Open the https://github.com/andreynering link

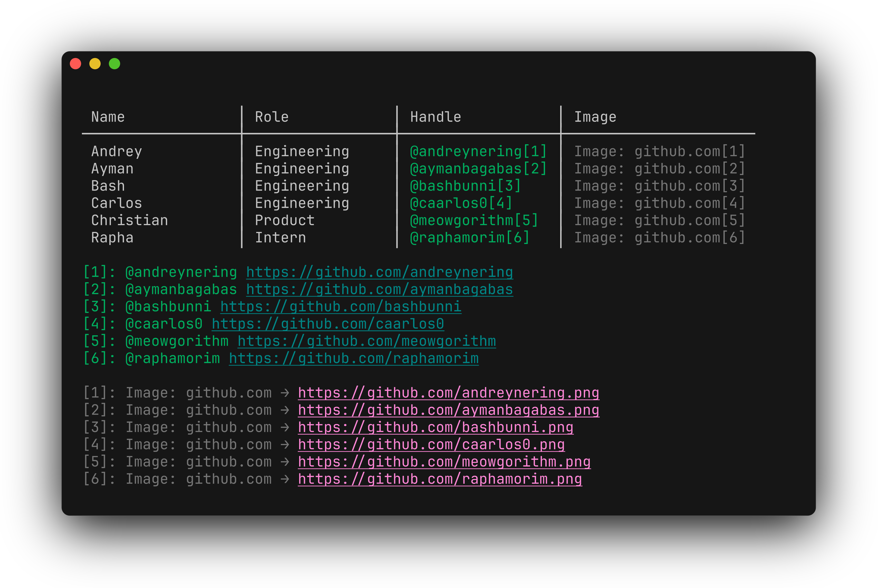click(x=380, y=272)
